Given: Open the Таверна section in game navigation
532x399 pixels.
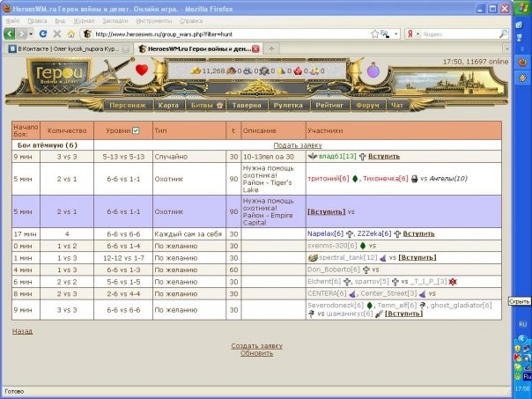Looking at the screenshot, I should coord(245,104).
